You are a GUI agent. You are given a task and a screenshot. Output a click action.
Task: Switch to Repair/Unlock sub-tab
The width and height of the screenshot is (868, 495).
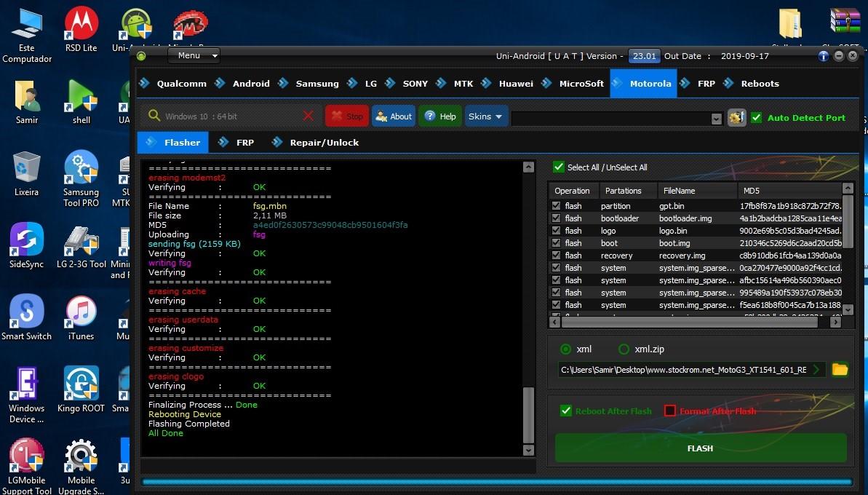(x=316, y=142)
